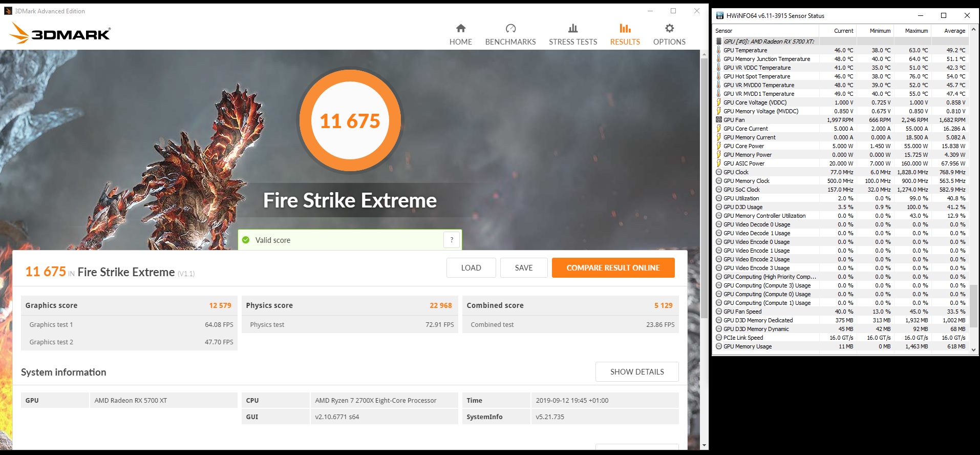Click the Graphics test 2 row
The height and width of the screenshot is (455, 980).
pos(129,342)
